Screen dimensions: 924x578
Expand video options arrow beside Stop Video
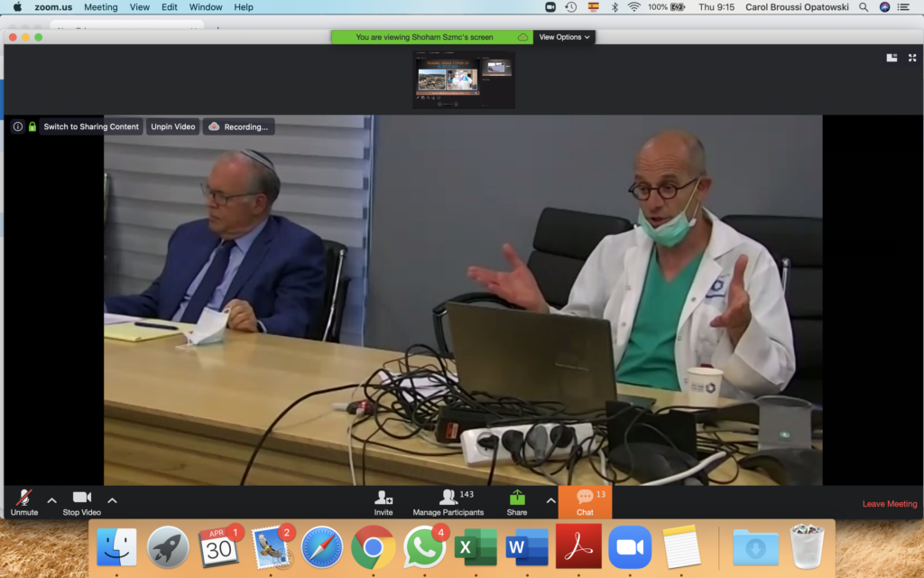point(112,500)
